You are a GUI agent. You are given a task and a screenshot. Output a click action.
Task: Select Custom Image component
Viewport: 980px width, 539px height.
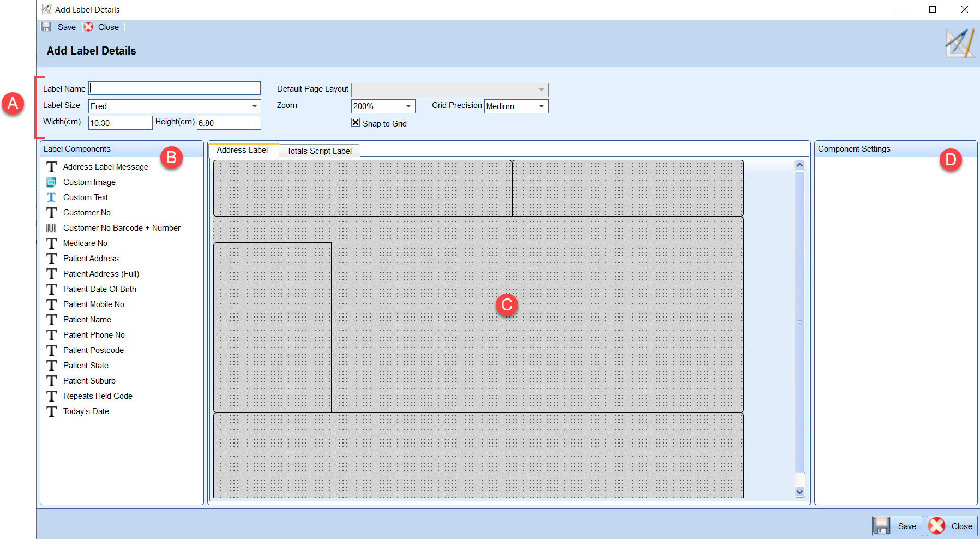click(x=89, y=182)
